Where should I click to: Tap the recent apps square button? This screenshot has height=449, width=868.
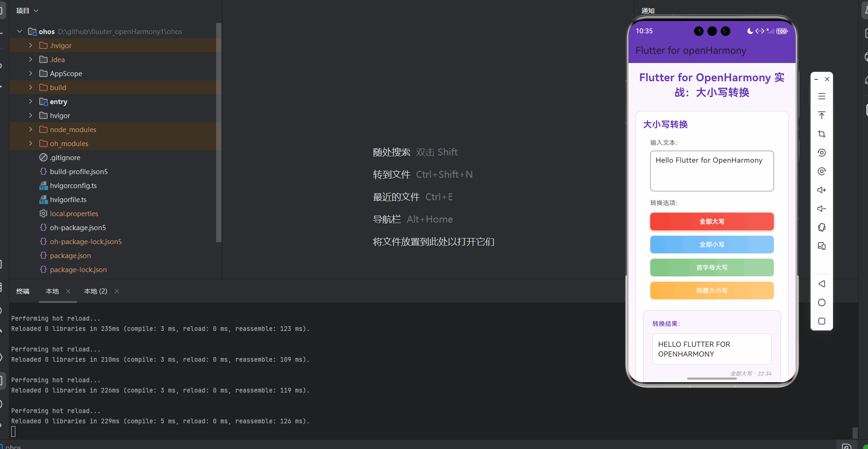[822, 321]
